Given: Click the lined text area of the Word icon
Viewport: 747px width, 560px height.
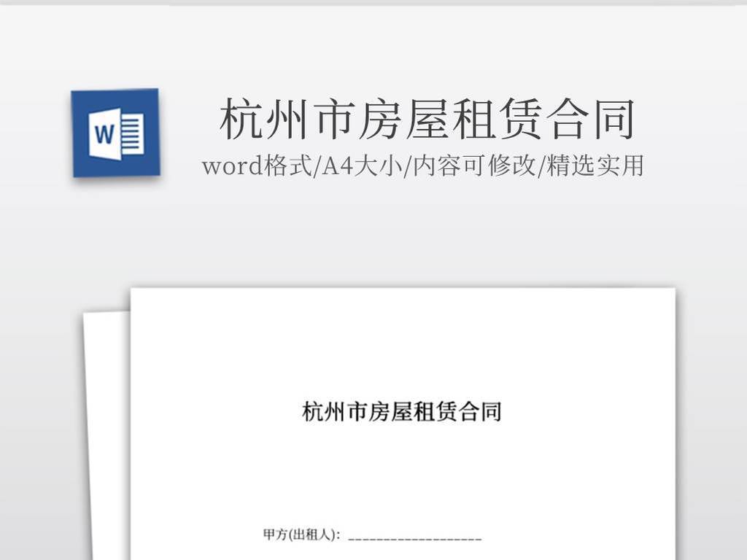Looking at the screenshot, I should click(133, 135).
